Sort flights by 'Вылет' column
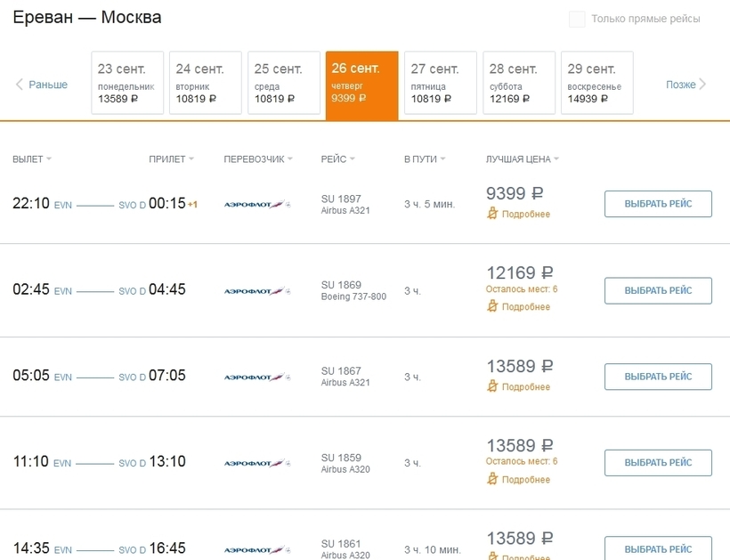 32,159
